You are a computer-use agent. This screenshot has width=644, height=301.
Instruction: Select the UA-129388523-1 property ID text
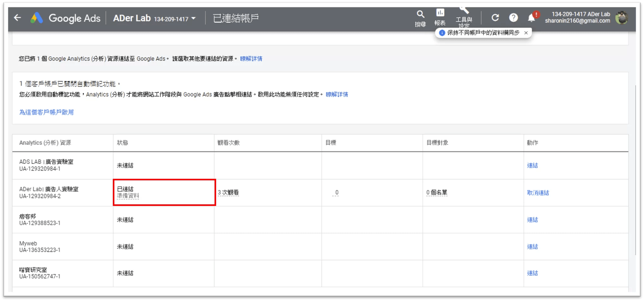click(x=40, y=223)
